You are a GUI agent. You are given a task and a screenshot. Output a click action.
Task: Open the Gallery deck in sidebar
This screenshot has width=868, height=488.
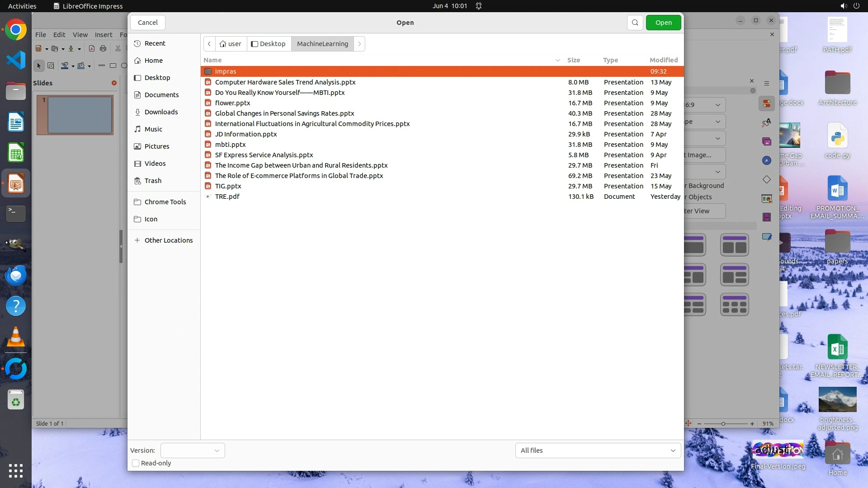click(767, 142)
